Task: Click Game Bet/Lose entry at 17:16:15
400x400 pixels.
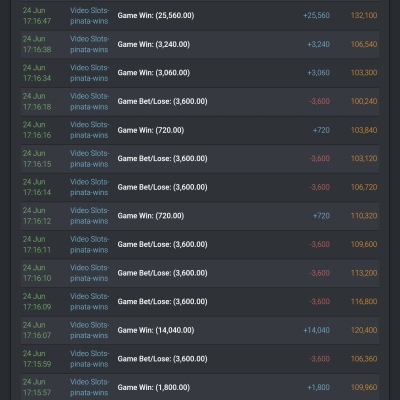Action: (162, 159)
